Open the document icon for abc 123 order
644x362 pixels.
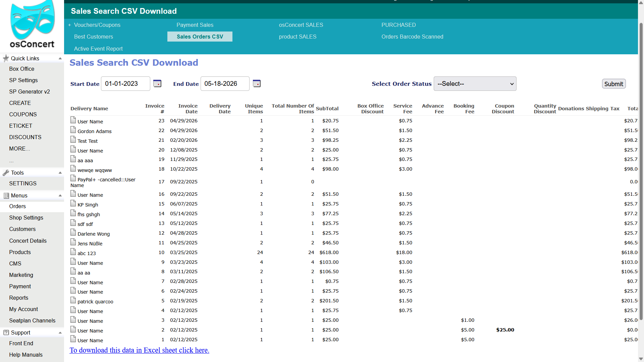click(x=73, y=252)
